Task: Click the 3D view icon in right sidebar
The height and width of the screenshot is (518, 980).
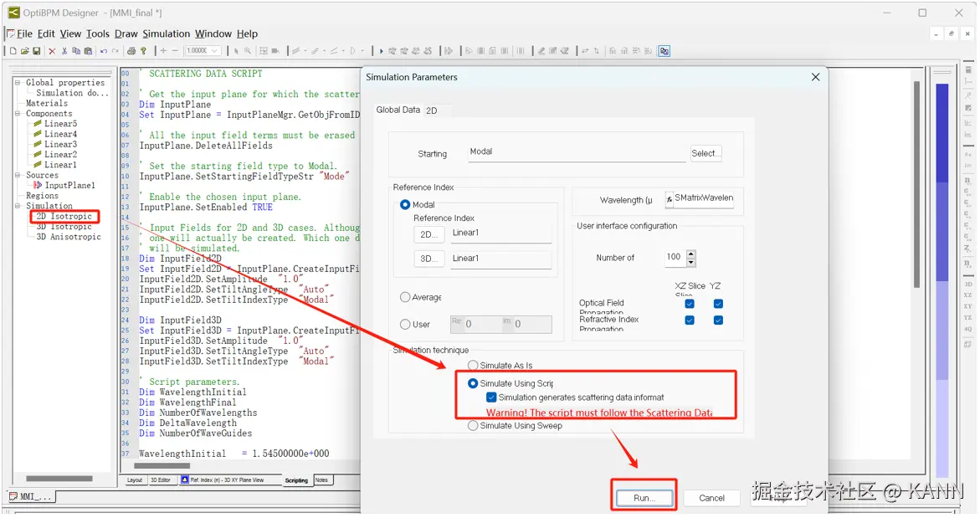Action: point(968,284)
